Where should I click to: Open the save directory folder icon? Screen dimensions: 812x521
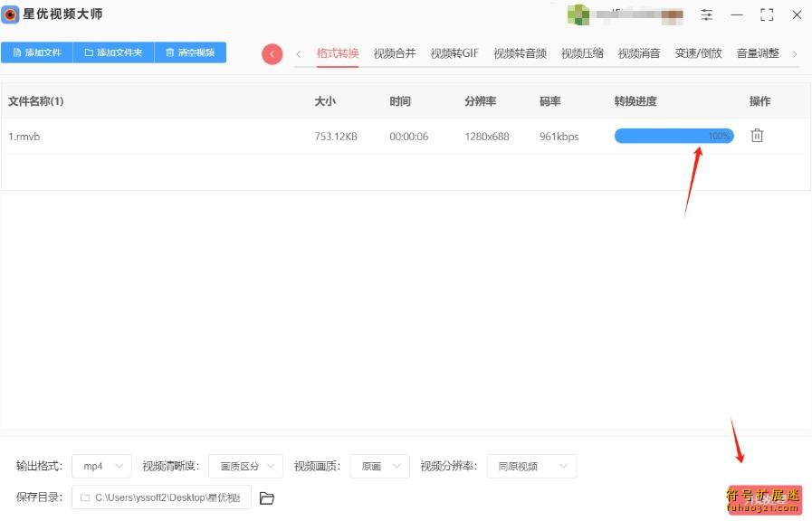point(267,498)
